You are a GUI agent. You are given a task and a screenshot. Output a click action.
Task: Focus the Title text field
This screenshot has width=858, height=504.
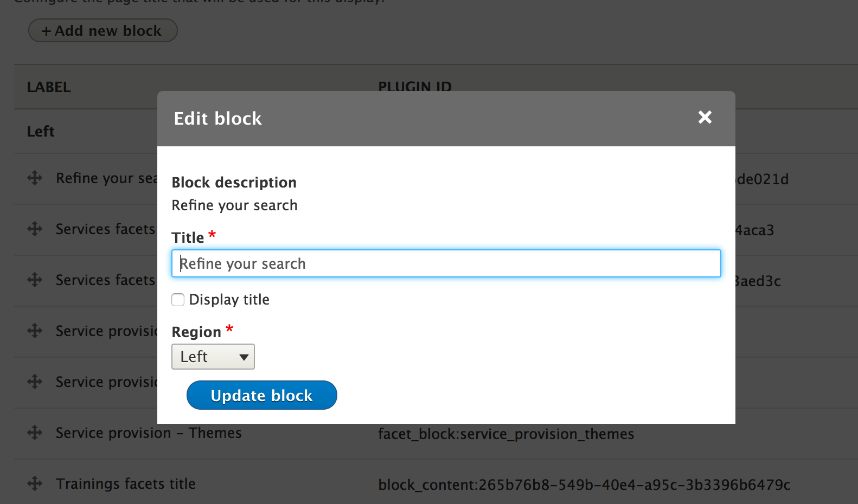click(446, 263)
